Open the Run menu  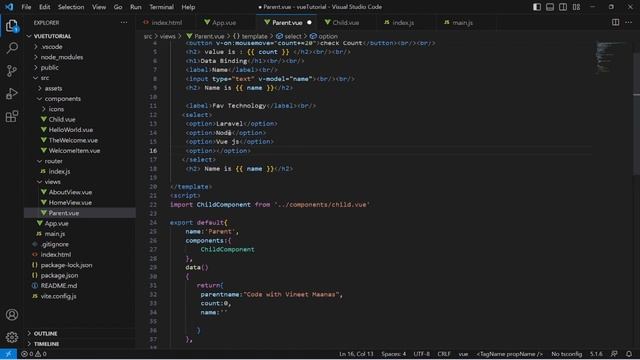coord(136,7)
